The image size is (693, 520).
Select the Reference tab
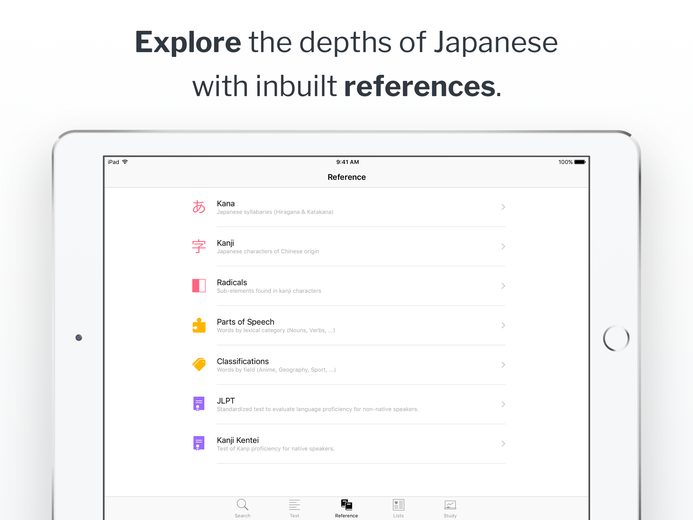(346, 508)
